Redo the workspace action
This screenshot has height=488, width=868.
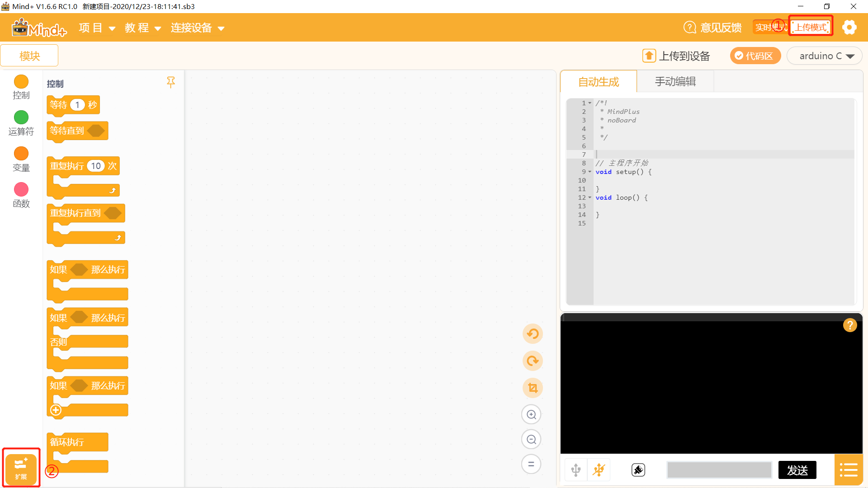coord(533,361)
